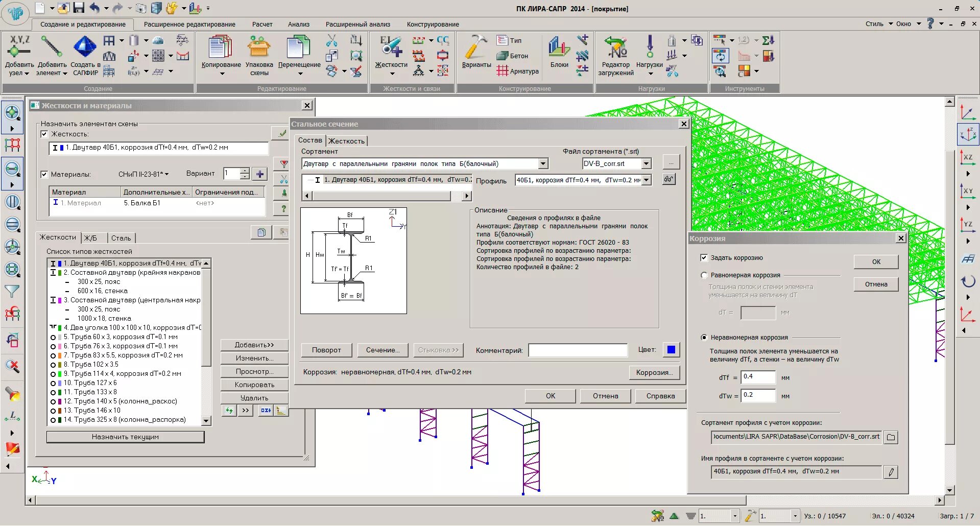The image size is (980, 526).
Task: Click the XY projection view icon
Action: 968,190
